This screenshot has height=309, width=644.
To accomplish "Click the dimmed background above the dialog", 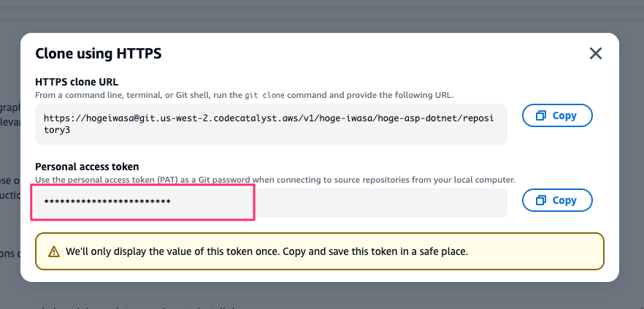I will [x=321, y=15].
